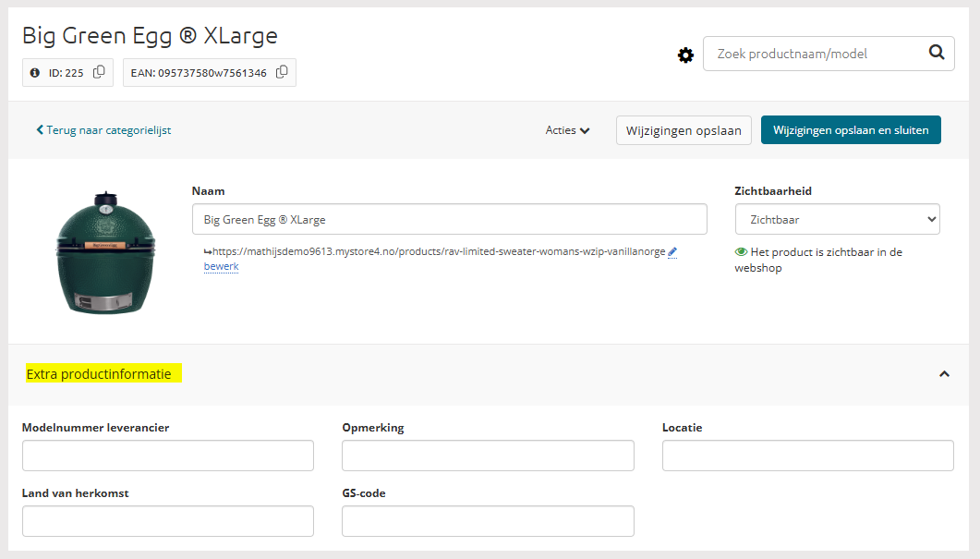This screenshot has height=559, width=980.
Task: Click the Big Green Egg product image
Action: coord(105,252)
